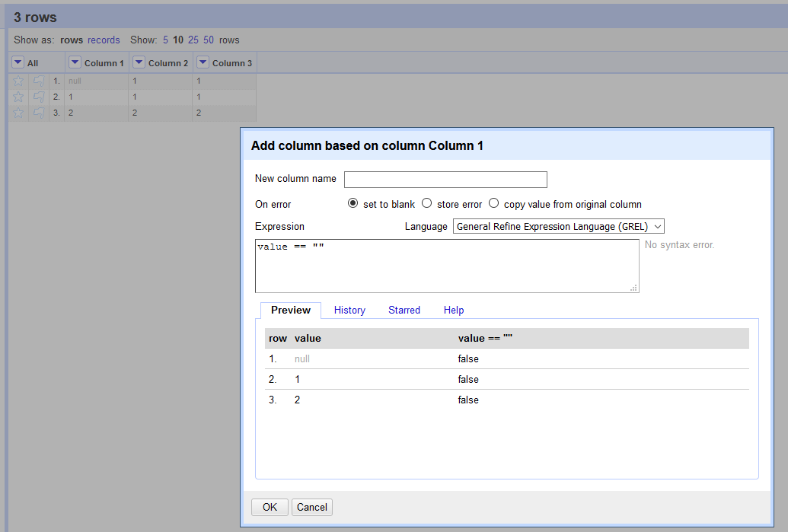Viewport: 788px width, 532px height.
Task: Cancel the add column dialog
Action: [312, 507]
